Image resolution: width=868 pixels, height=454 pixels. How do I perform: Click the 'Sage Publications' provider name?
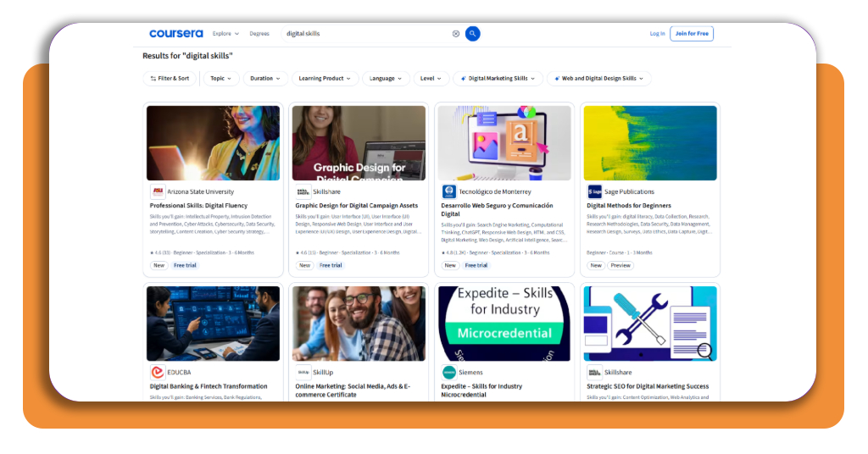(629, 192)
